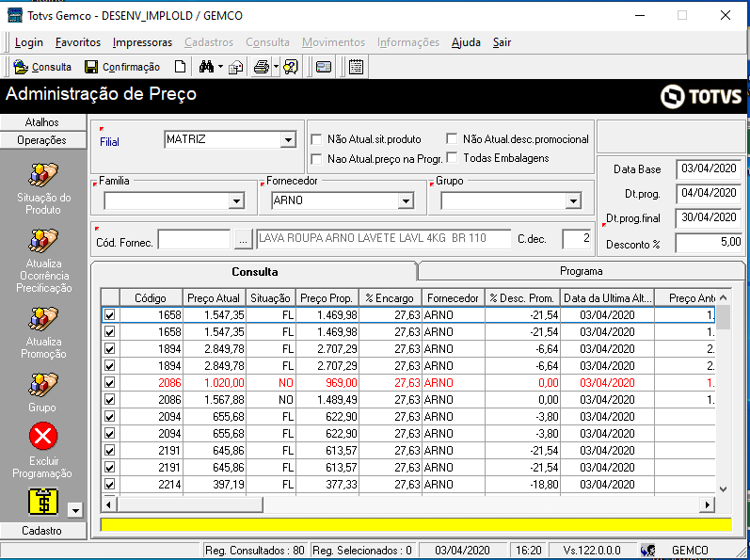This screenshot has width=750, height=560.
Task: Open the Fornecedor ARNO dropdown
Action: 406,200
